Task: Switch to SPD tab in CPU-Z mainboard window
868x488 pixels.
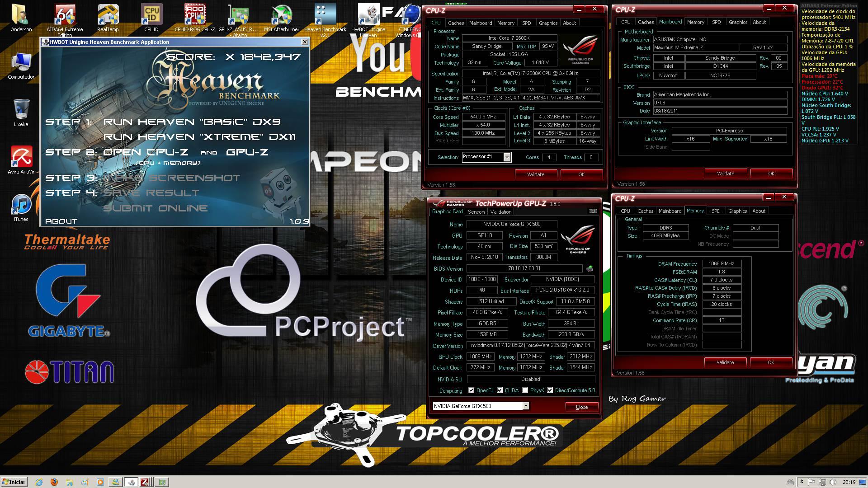Action: pos(717,22)
